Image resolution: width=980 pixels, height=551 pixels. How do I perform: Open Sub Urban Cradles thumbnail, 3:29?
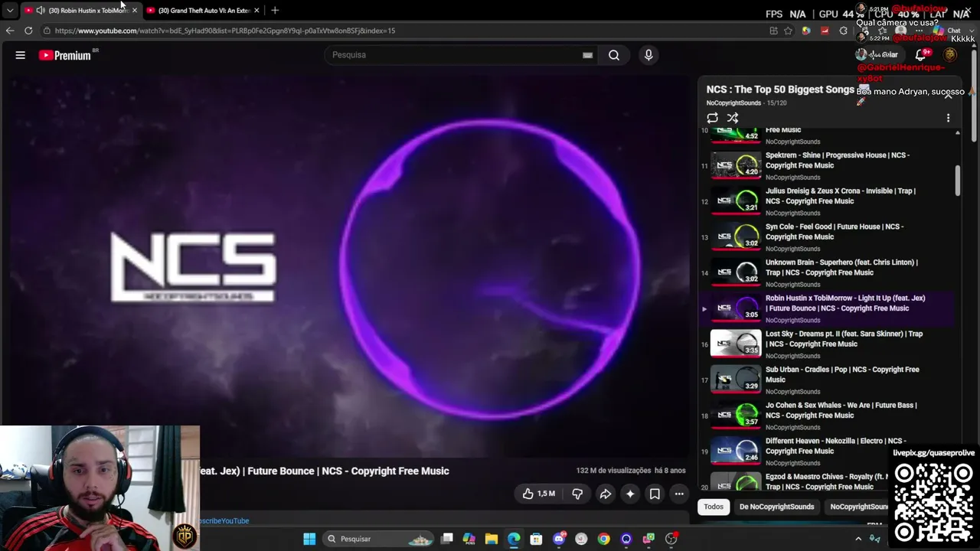click(x=736, y=378)
